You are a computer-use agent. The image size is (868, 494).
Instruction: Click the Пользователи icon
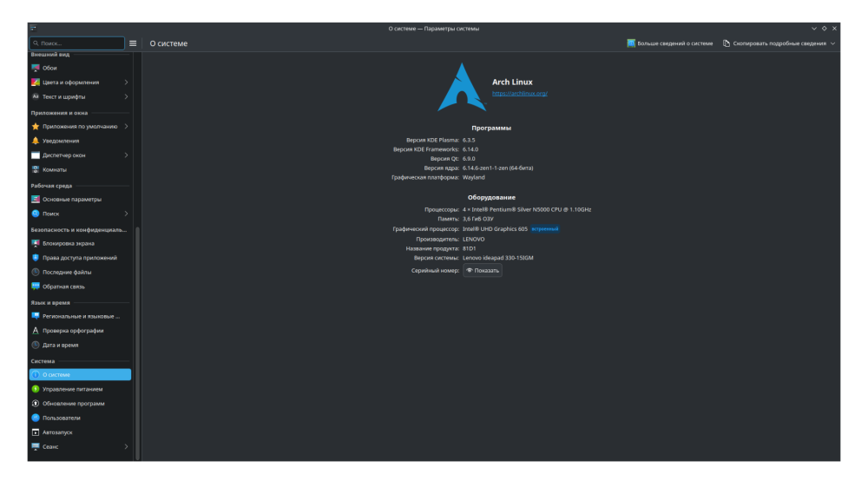(36, 418)
